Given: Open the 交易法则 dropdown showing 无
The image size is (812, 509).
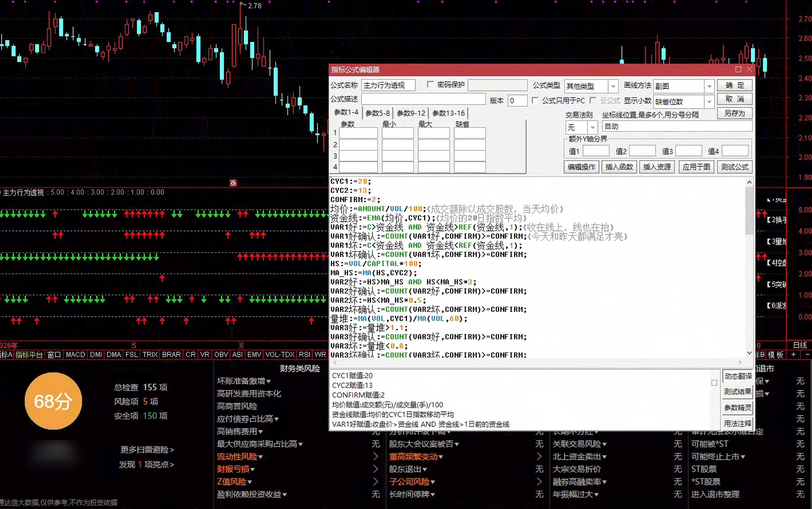Looking at the screenshot, I should click(x=593, y=127).
